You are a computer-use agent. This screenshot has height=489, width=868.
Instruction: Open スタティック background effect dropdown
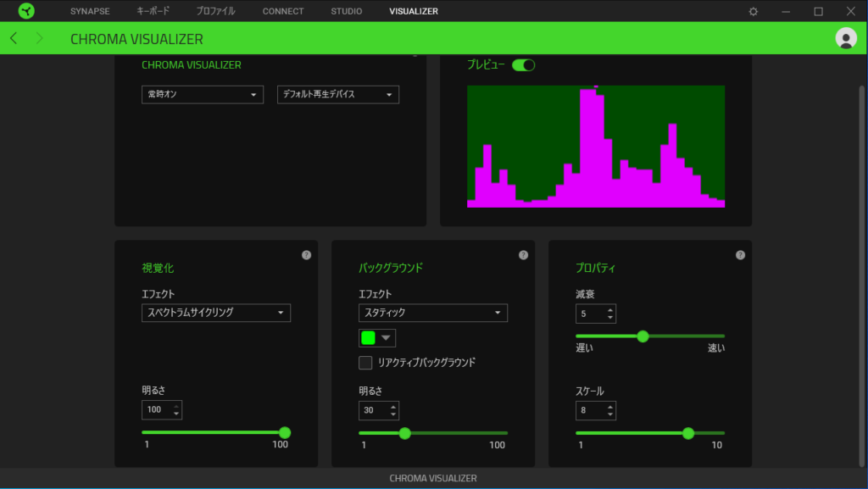click(433, 313)
